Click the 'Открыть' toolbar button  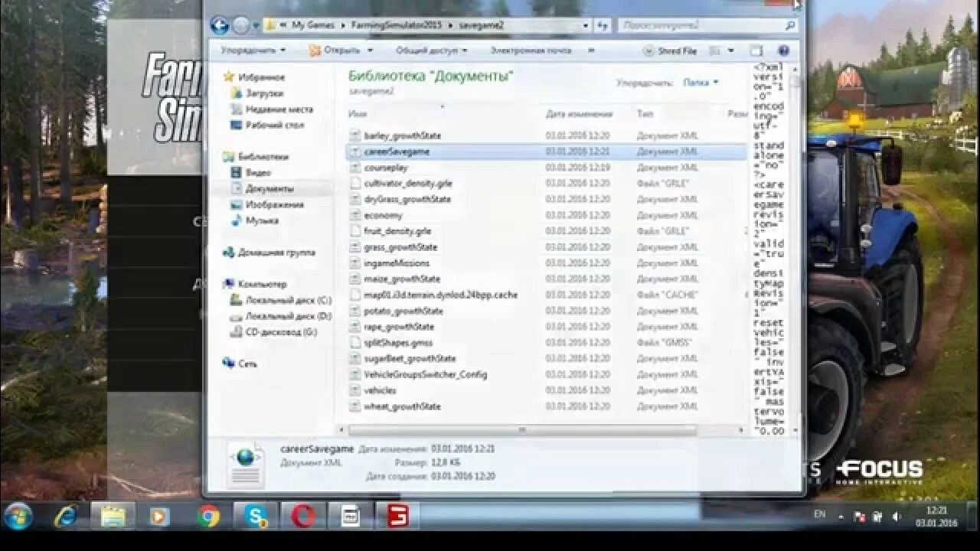(x=335, y=51)
